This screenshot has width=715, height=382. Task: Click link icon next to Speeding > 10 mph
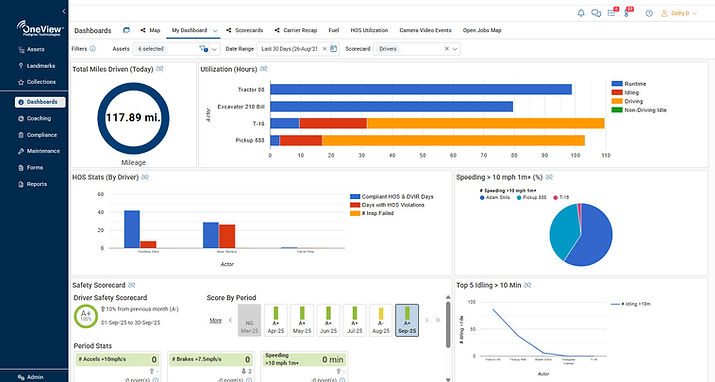coord(549,177)
